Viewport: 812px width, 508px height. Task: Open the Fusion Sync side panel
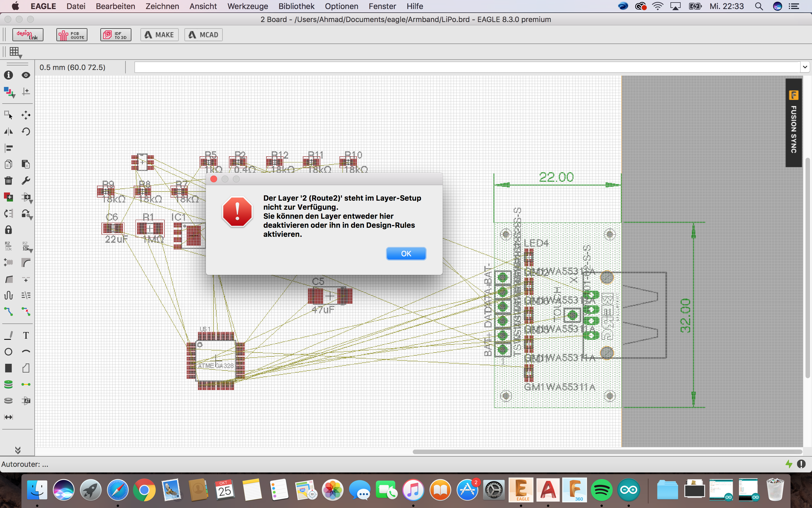pos(794,123)
